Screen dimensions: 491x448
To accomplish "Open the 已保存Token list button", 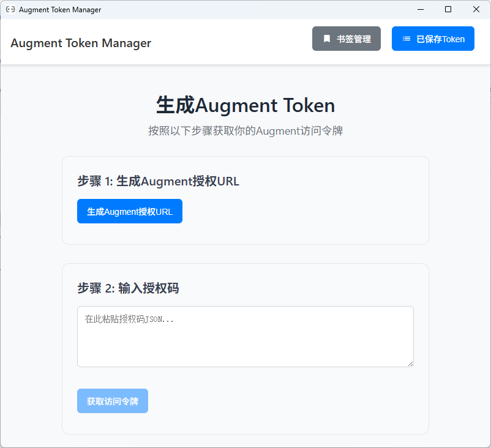I will click(x=433, y=39).
